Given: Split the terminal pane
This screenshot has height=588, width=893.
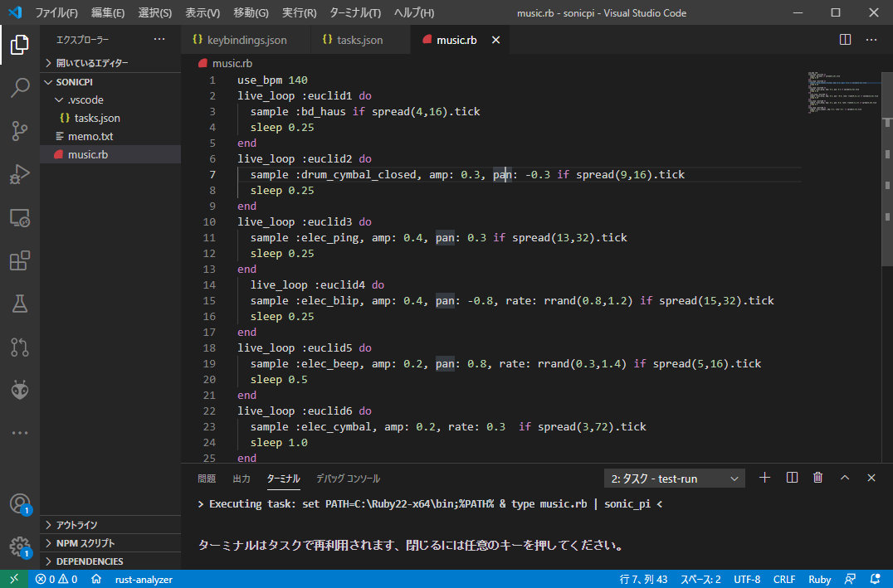Looking at the screenshot, I should point(792,478).
